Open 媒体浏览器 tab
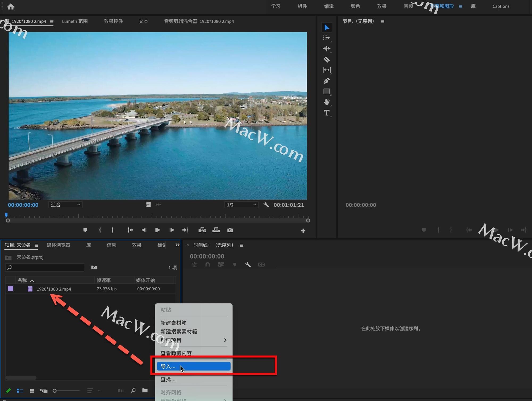532x401 pixels. click(x=59, y=245)
